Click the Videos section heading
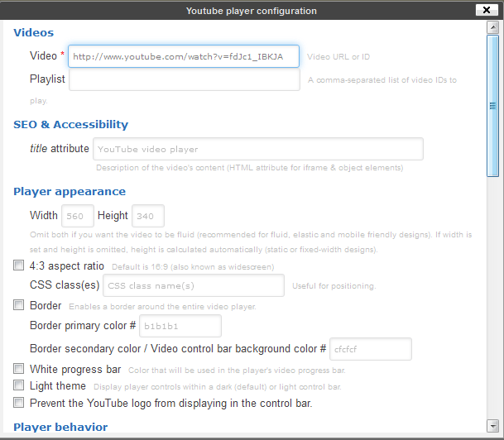 coord(33,33)
